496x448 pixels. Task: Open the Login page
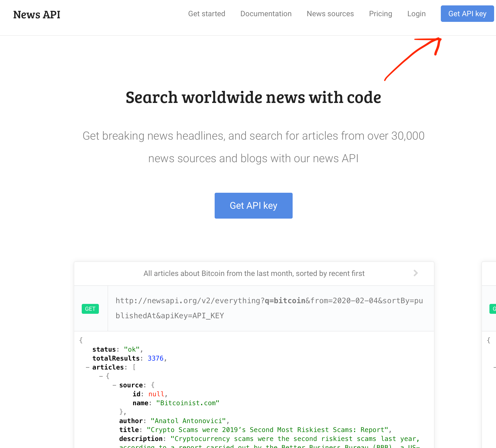point(416,14)
